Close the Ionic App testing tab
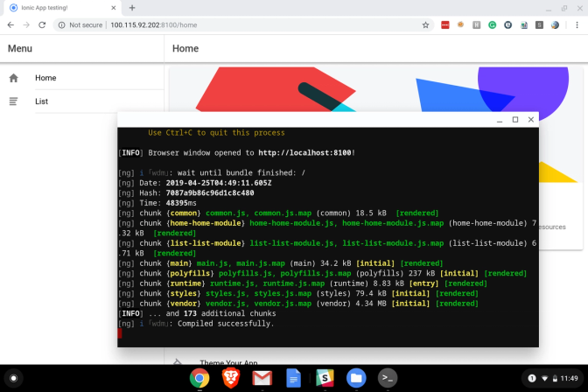Viewport: 588px width, 392px height. pyautogui.click(x=114, y=8)
